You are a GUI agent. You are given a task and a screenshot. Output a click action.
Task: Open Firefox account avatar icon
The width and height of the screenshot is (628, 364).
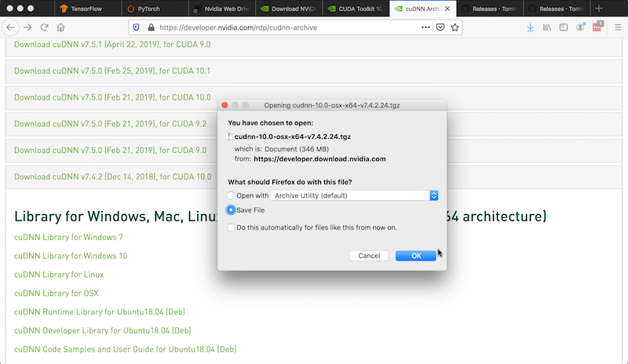pos(580,27)
